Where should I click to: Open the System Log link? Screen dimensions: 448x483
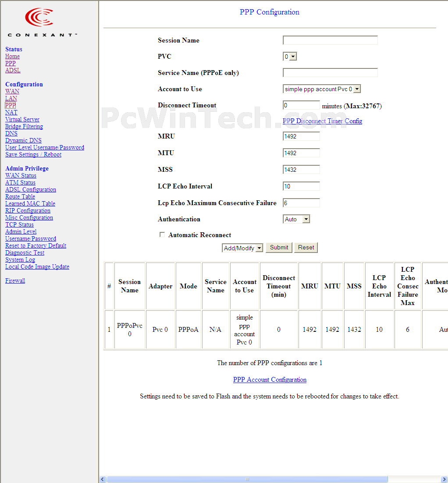point(20,259)
